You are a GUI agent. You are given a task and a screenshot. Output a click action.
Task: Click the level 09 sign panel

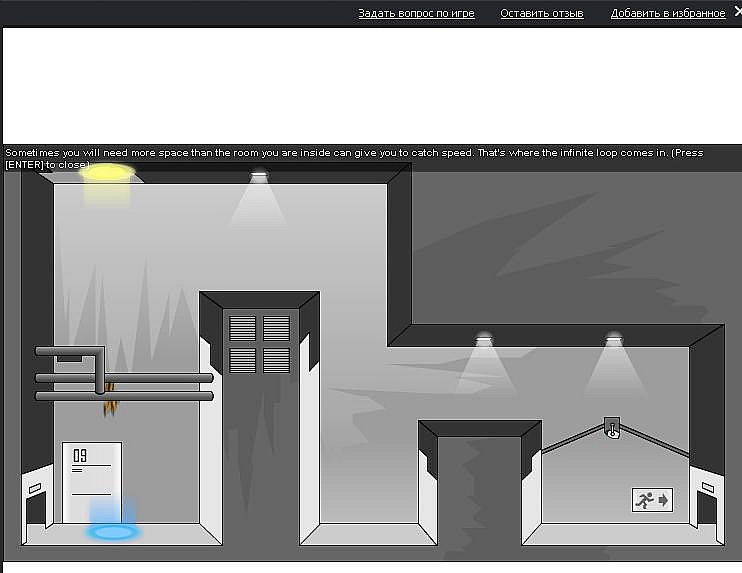point(92,482)
